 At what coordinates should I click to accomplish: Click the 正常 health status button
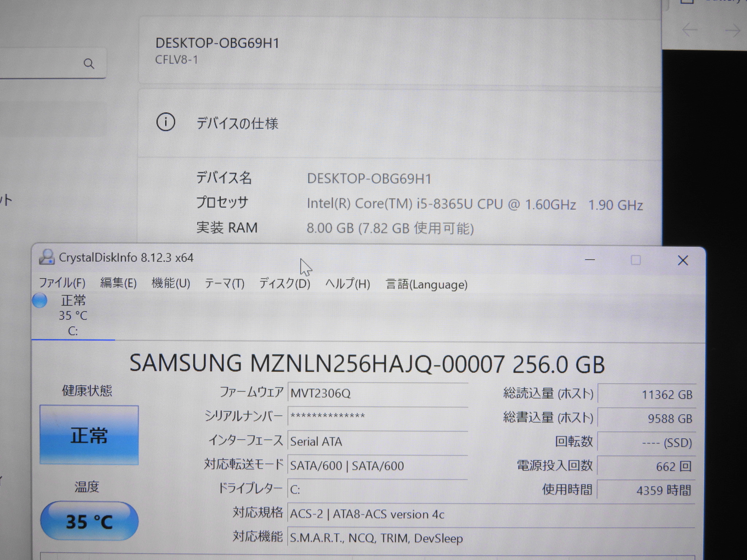(89, 435)
